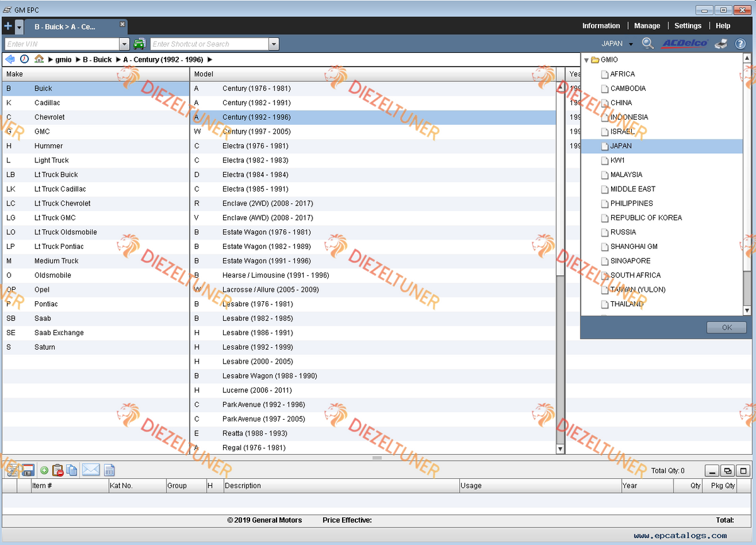756x545 pixels.
Task: Click the blue question mark help icon
Action: coord(740,43)
